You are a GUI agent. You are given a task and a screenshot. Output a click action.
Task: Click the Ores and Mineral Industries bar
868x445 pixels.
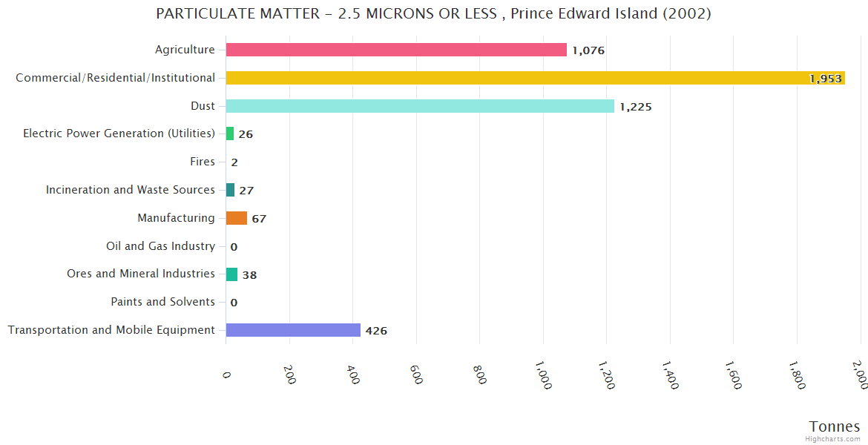(x=231, y=274)
